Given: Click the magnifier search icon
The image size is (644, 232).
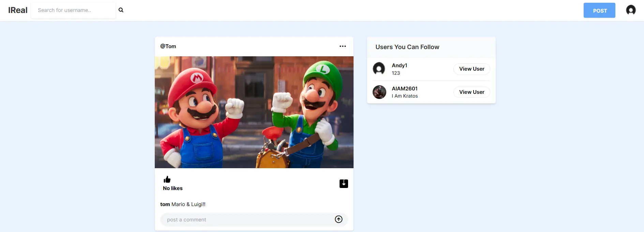Looking at the screenshot, I should pos(121,10).
